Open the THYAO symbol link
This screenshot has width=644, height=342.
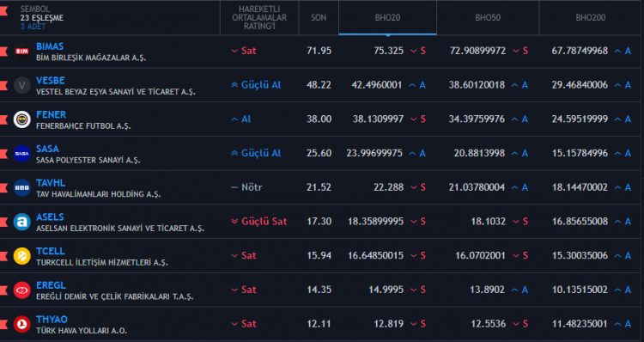(x=52, y=320)
